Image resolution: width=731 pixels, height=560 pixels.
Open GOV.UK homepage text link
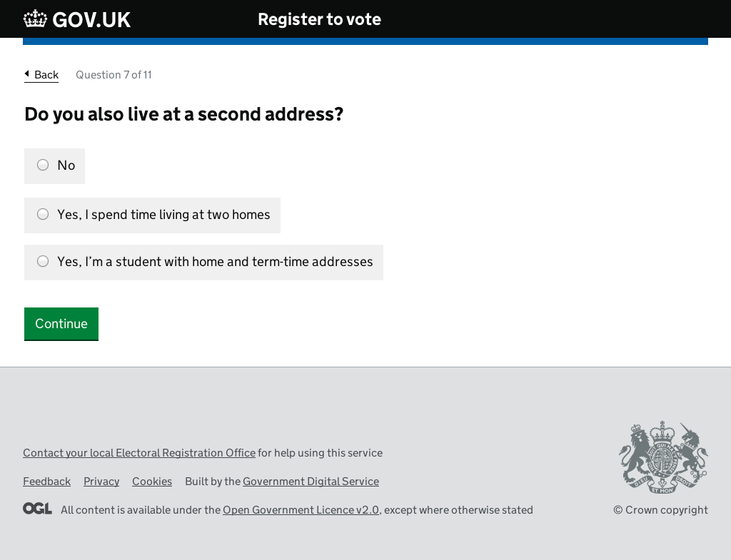(x=91, y=19)
